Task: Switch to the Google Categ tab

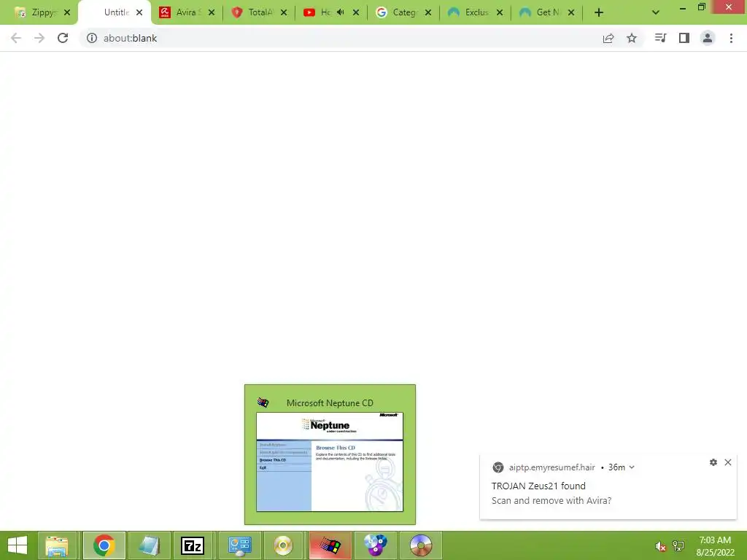Action: click(403, 12)
